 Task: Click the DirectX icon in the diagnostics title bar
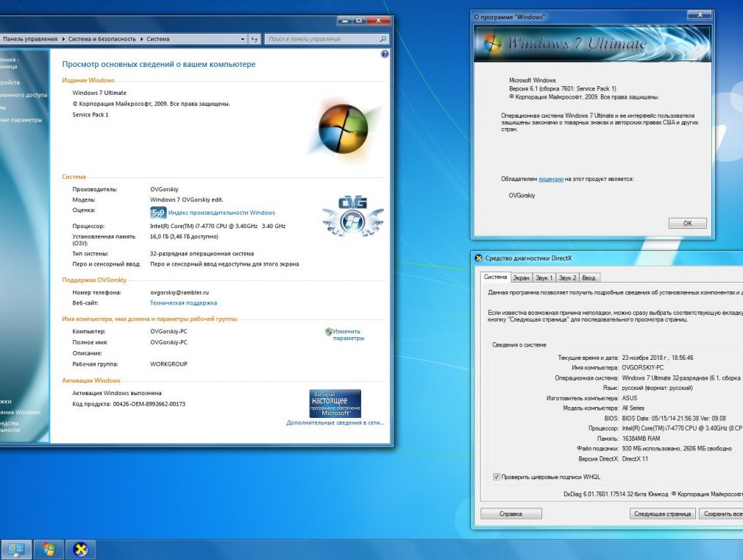[478, 258]
